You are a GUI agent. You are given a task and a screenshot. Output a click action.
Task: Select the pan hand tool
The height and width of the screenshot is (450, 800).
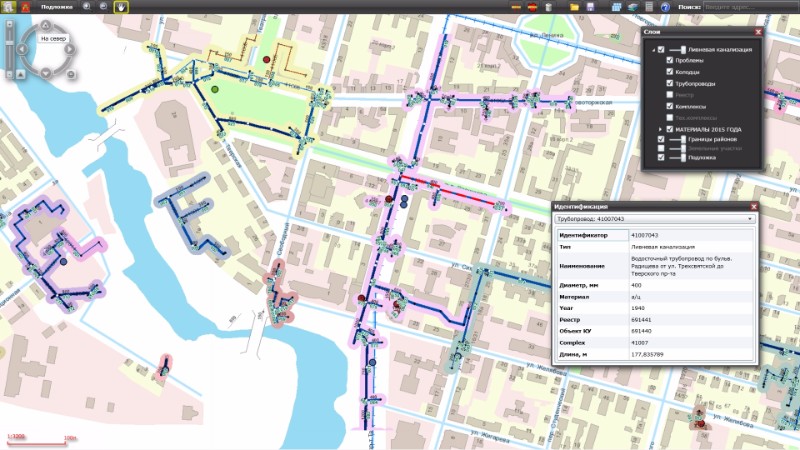(120, 7)
